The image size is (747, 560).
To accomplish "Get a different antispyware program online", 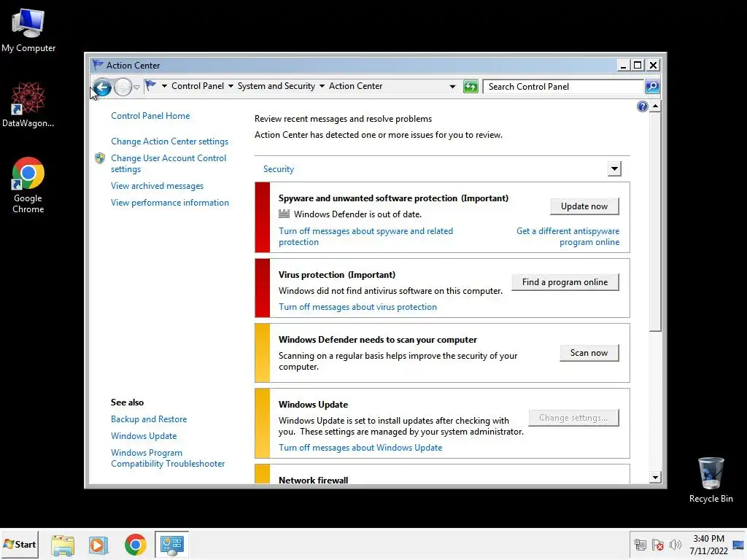I will (x=568, y=237).
